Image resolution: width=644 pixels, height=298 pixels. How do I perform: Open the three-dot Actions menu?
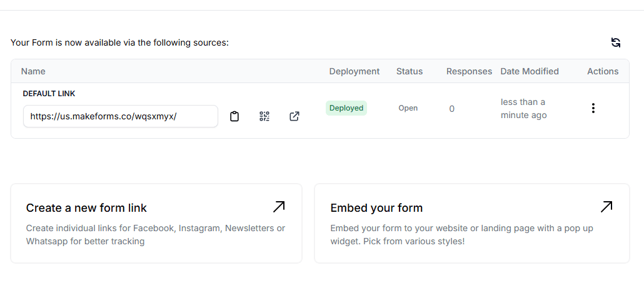[593, 108]
